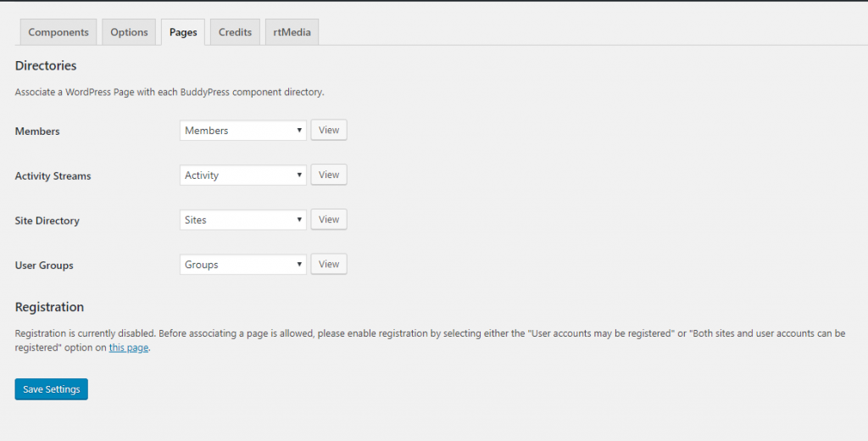The height and width of the screenshot is (441, 868).
Task: View the Members directory page
Action: tap(329, 131)
